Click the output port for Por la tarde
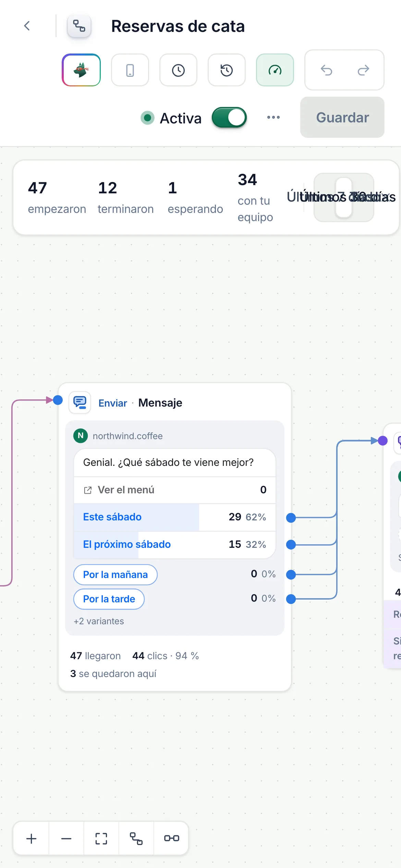Image resolution: width=401 pixels, height=868 pixels. (291, 599)
